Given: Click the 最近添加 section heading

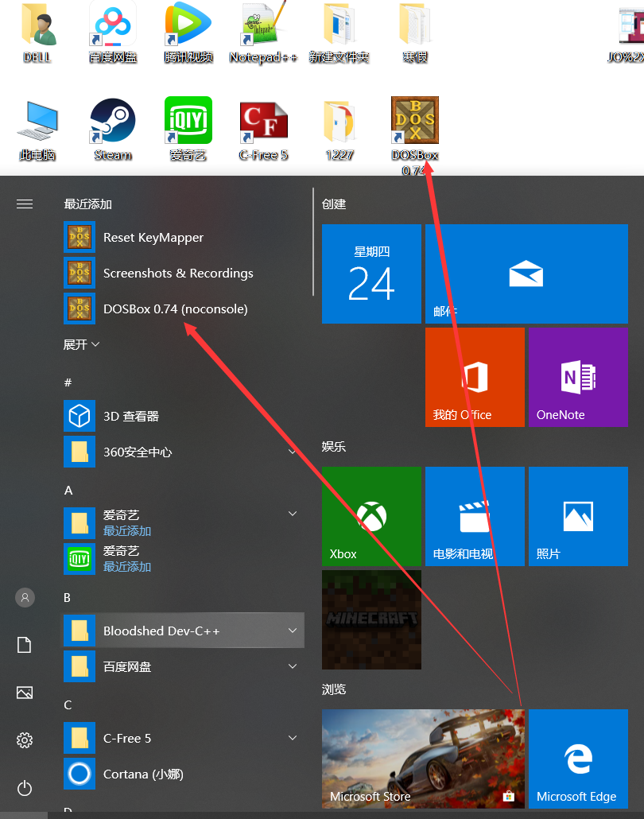Looking at the screenshot, I should point(87,204).
